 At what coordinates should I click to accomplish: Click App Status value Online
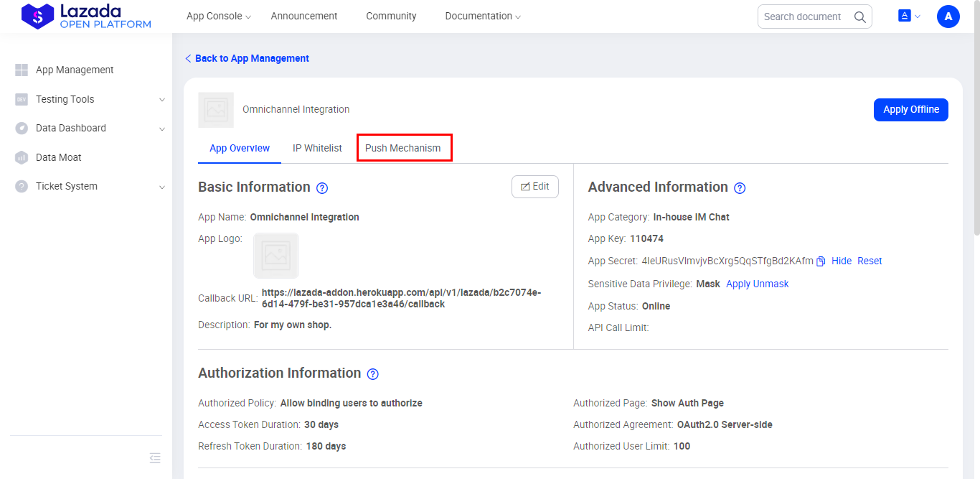656,306
